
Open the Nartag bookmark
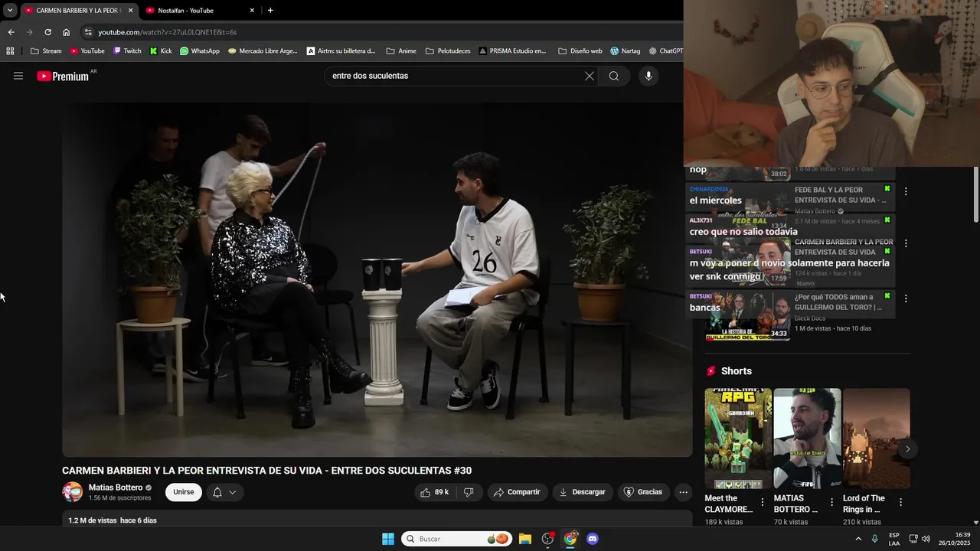[626, 51]
